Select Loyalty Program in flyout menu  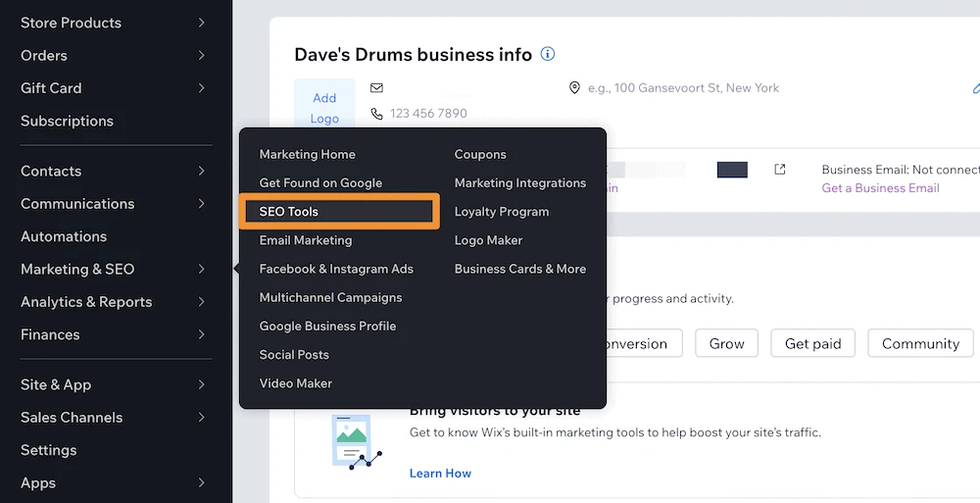[502, 212]
